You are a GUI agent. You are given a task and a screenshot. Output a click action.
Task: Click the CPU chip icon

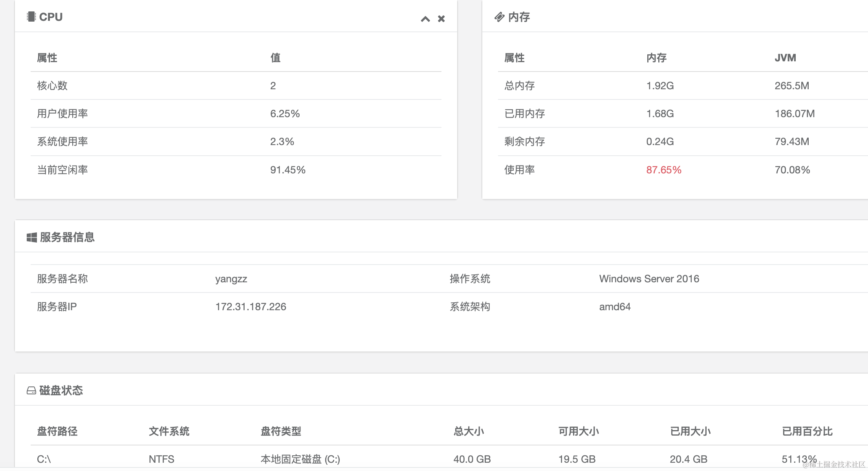[31, 17]
